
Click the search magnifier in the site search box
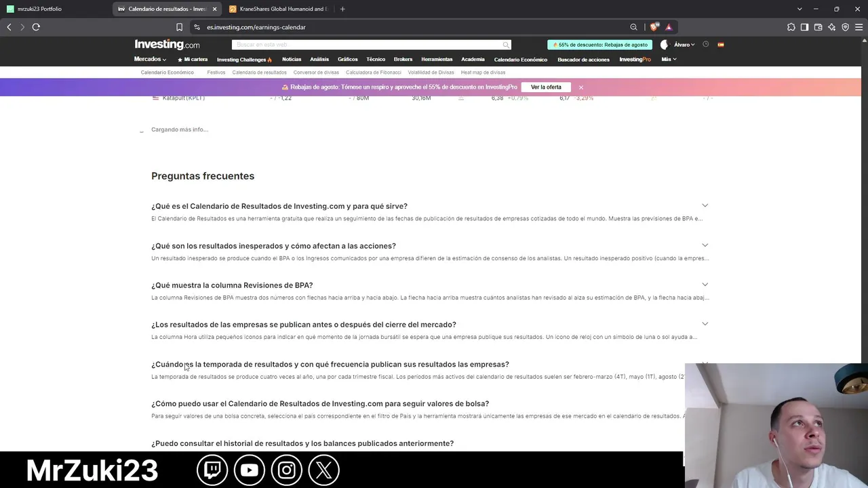tap(506, 45)
